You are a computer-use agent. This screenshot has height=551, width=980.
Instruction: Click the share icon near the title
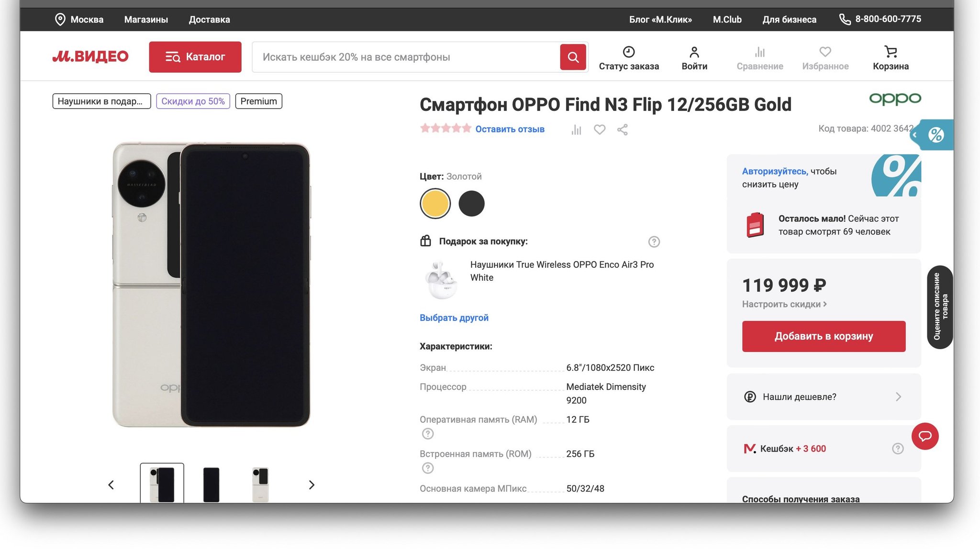[623, 130]
